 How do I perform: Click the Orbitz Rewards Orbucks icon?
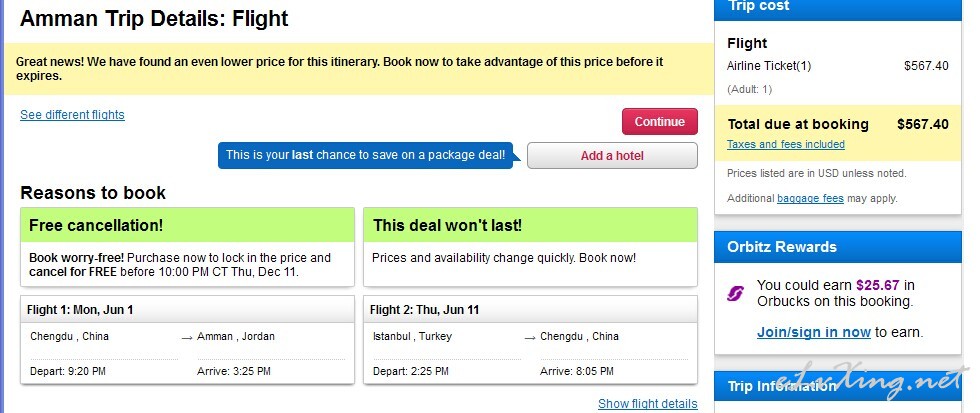736,293
